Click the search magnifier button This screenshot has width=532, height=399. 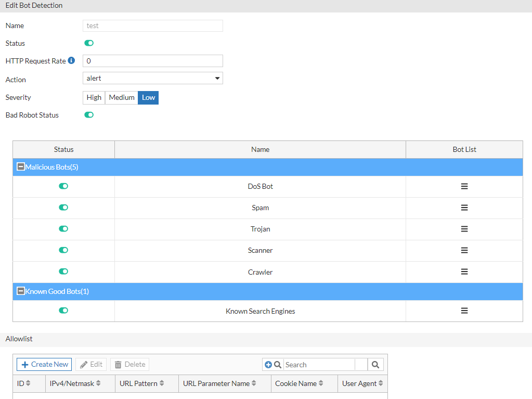pos(375,364)
